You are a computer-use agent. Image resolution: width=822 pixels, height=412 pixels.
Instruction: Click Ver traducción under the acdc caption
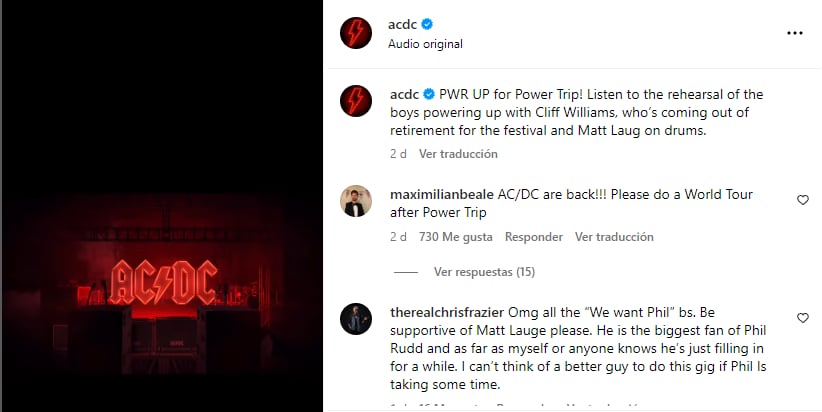coord(458,154)
